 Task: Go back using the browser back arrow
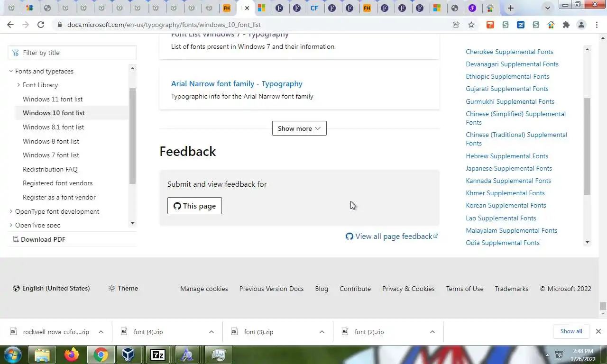[x=10, y=25]
